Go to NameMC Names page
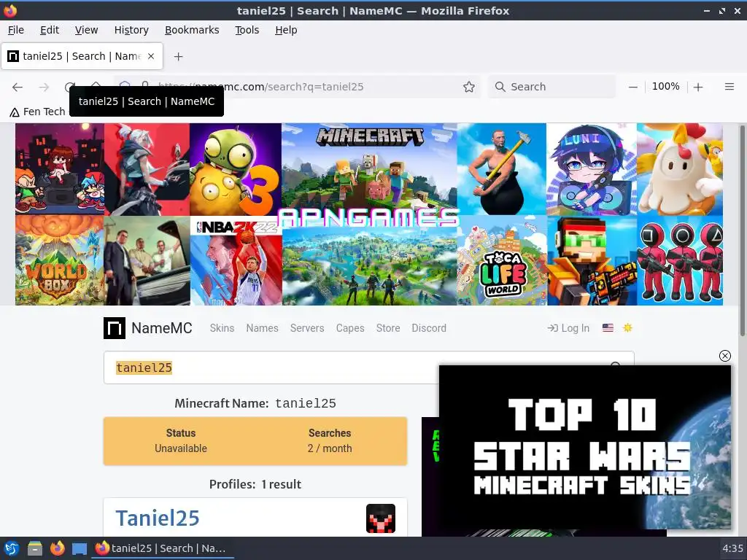747x560 pixels. [262, 328]
